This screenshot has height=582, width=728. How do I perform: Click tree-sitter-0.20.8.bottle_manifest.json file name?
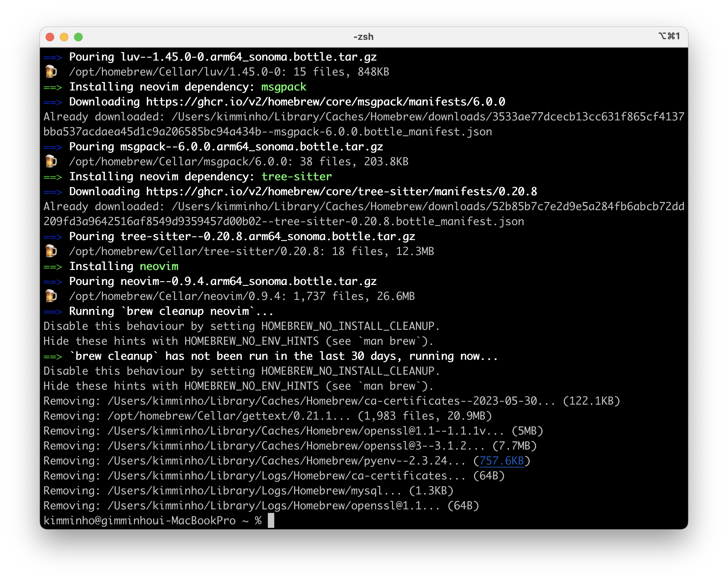click(399, 222)
